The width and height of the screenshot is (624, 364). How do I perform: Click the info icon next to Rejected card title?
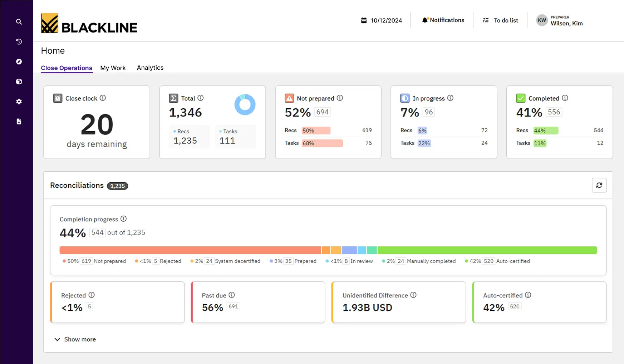coord(92,295)
